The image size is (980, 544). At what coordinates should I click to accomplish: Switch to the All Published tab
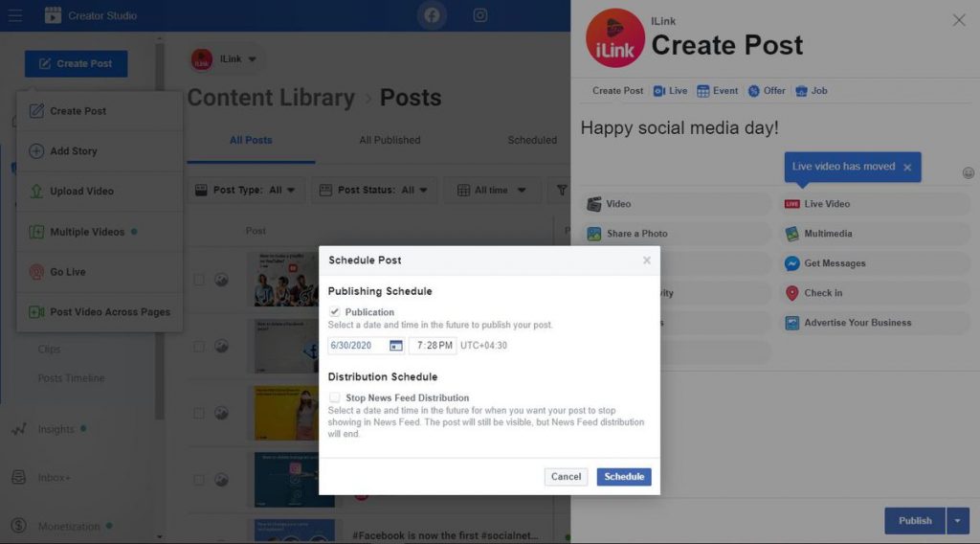coord(390,140)
